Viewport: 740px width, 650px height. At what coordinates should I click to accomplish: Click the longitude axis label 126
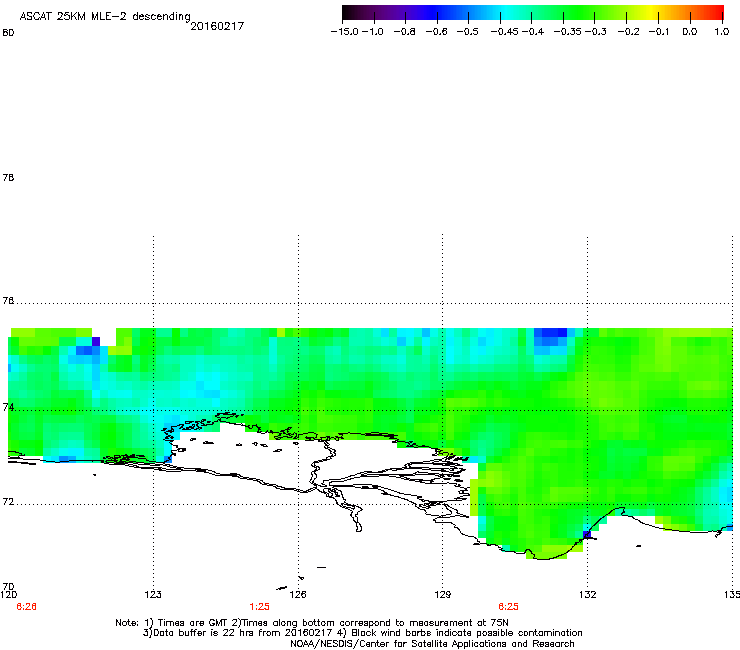(x=298, y=594)
